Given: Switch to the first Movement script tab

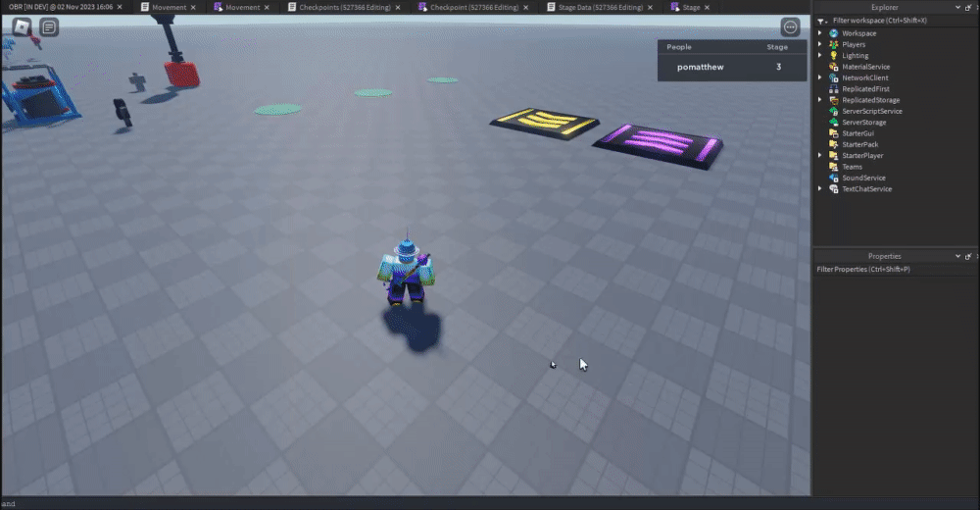Looking at the screenshot, I should click(169, 7).
